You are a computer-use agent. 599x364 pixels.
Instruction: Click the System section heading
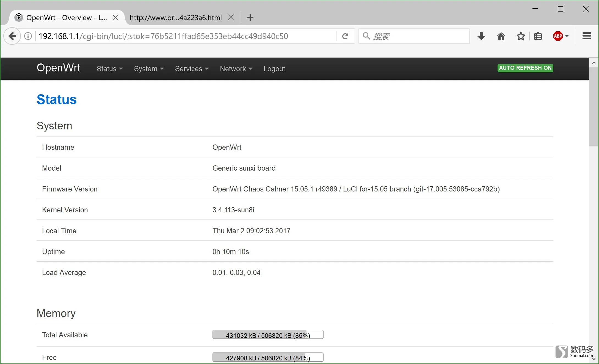(54, 126)
